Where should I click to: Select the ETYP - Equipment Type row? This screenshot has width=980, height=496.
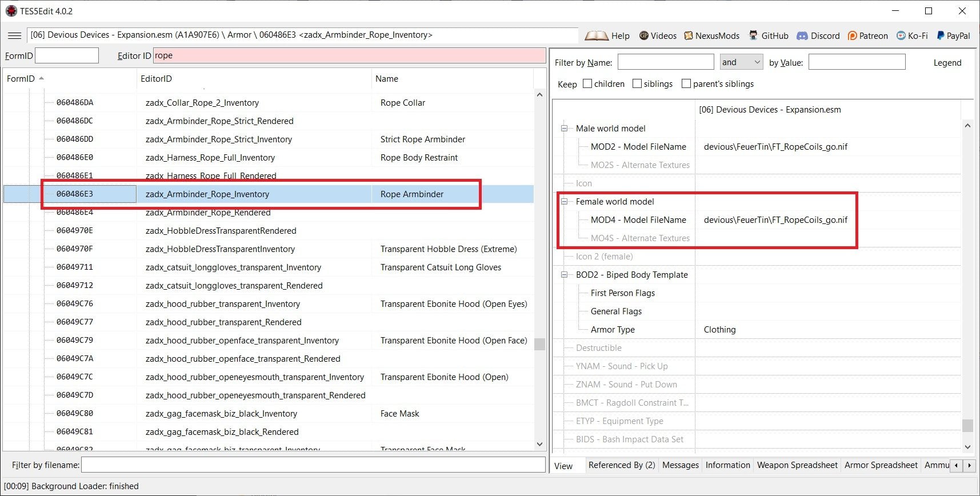point(757,421)
